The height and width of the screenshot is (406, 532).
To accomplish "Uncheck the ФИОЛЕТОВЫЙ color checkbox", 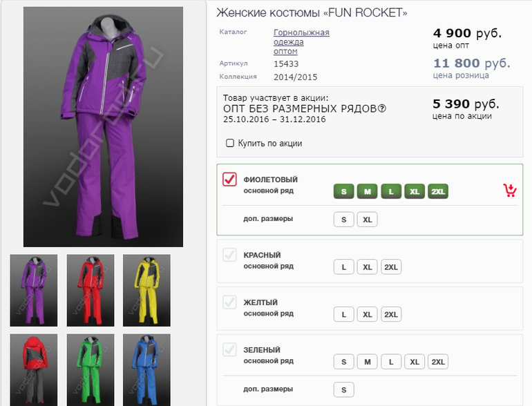I will (x=230, y=179).
